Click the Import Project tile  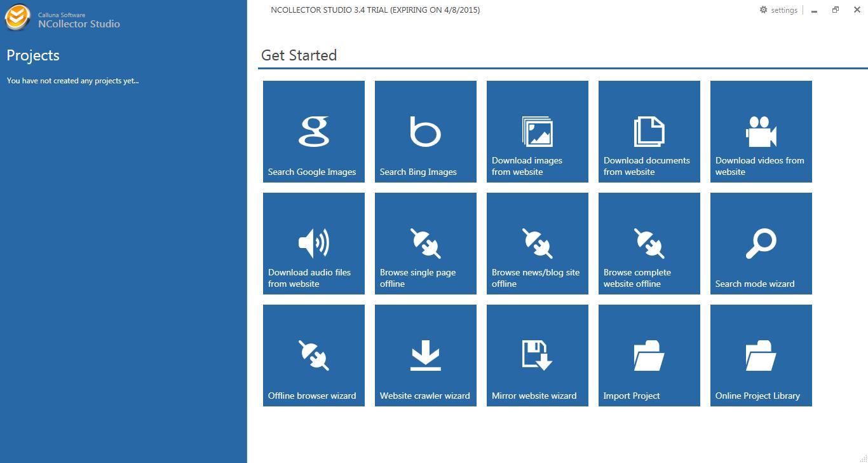[649, 356]
